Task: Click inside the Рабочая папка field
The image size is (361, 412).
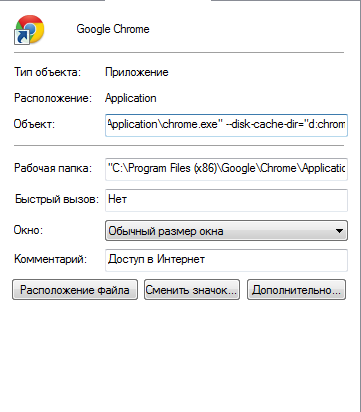Action: pos(226,169)
